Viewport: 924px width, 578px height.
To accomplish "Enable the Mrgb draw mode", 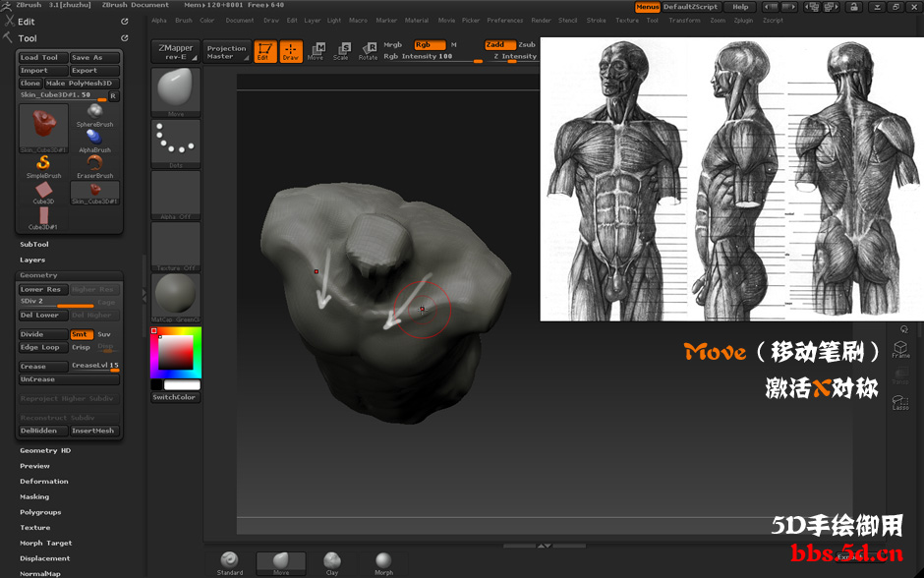I will click(x=393, y=45).
